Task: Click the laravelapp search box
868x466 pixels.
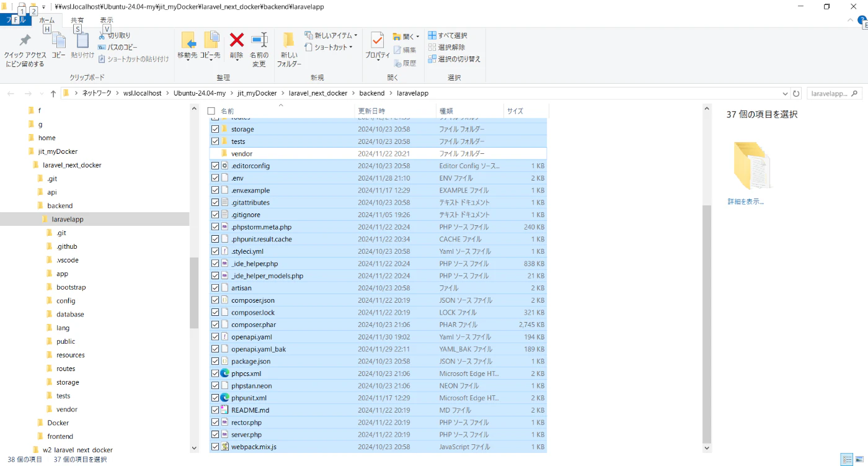Action: click(835, 93)
